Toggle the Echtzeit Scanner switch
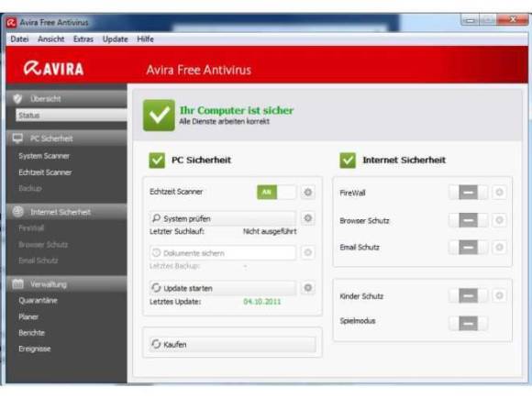Screen dimensions: 532x399 [276, 192]
